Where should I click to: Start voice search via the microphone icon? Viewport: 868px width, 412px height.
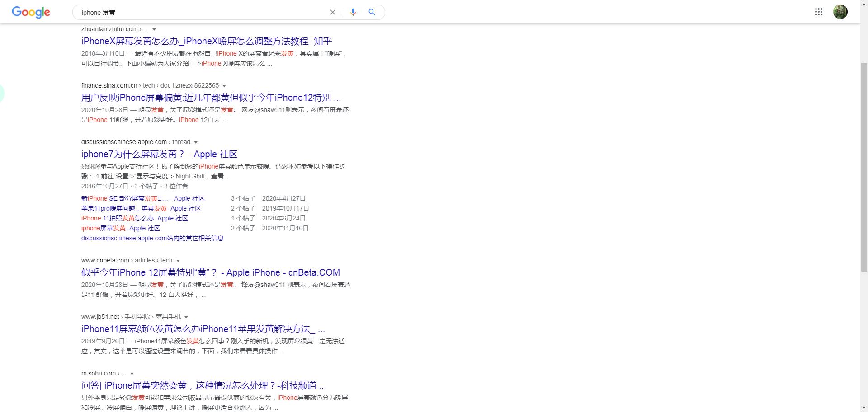353,12
